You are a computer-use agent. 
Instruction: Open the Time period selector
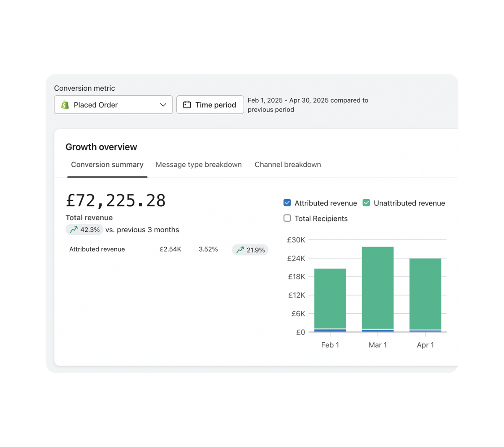pos(210,105)
